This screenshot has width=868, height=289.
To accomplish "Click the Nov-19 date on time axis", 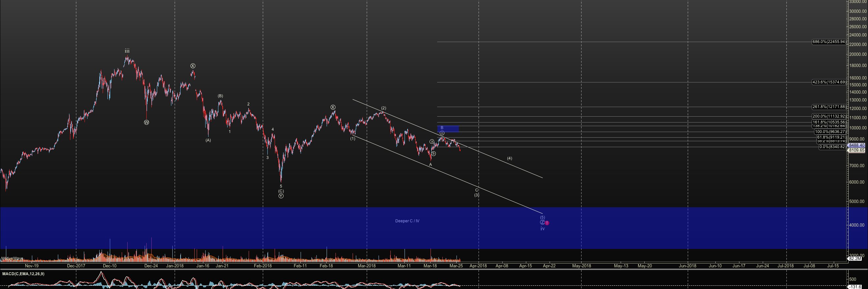I will point(32,266).
